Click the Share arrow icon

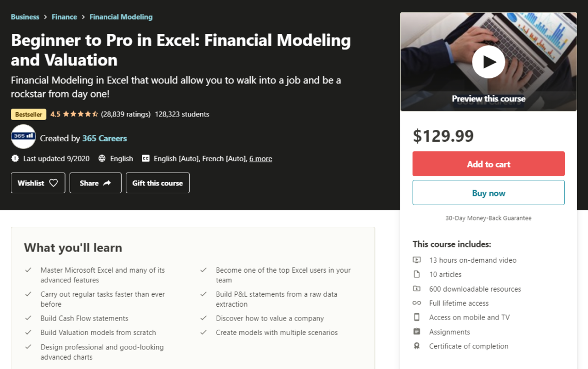[x=107, y=182]
